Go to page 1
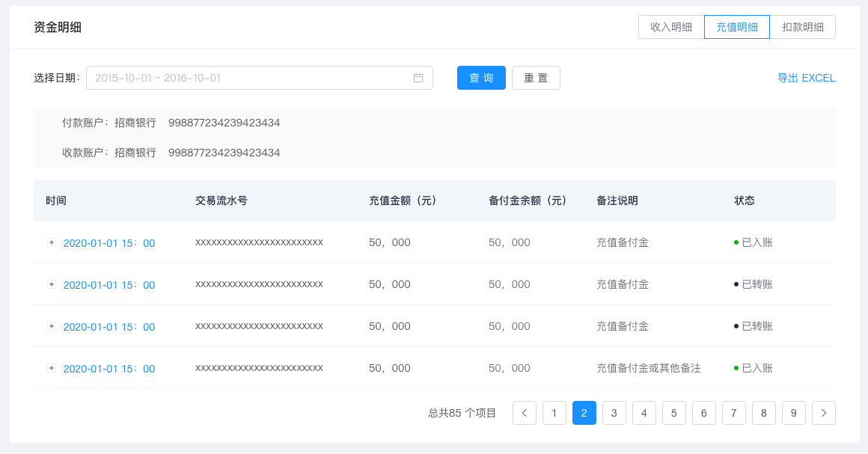This screenshot has height=454, width=868. (554, 413)
